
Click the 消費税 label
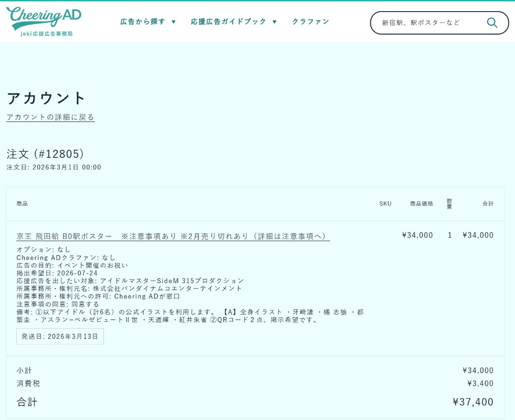pos(28,384)
